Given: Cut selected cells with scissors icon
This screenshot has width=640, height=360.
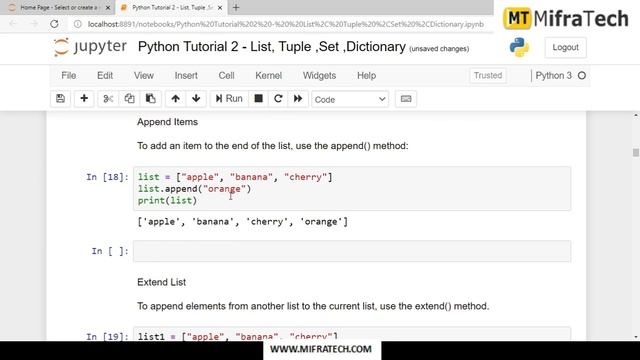Looking at the screenshot, I should [x=108, y=99].
